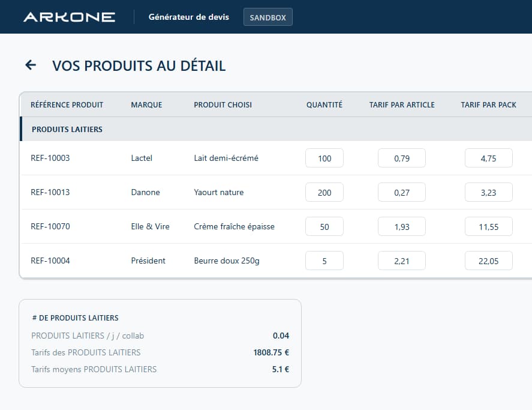
Task: Click the Crème fraîche épaisse product name
Action: pos(234,226)
